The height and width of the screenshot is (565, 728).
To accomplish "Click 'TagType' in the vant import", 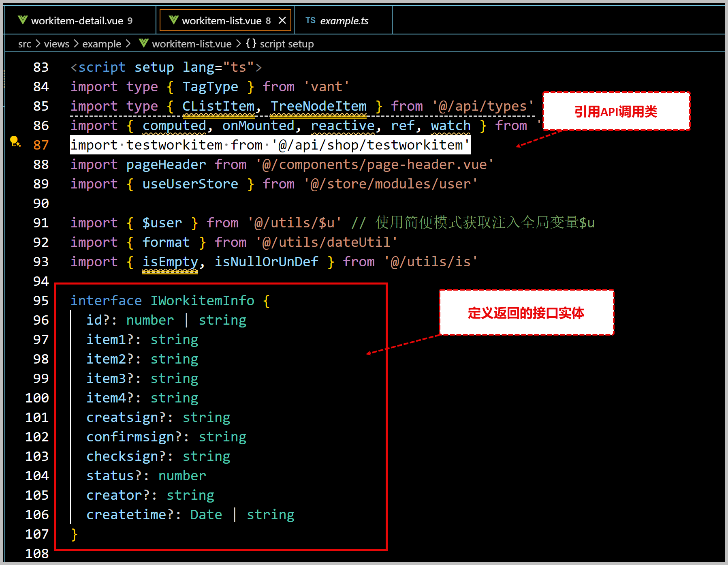I will pyautogui.click(x=210, y=87).
